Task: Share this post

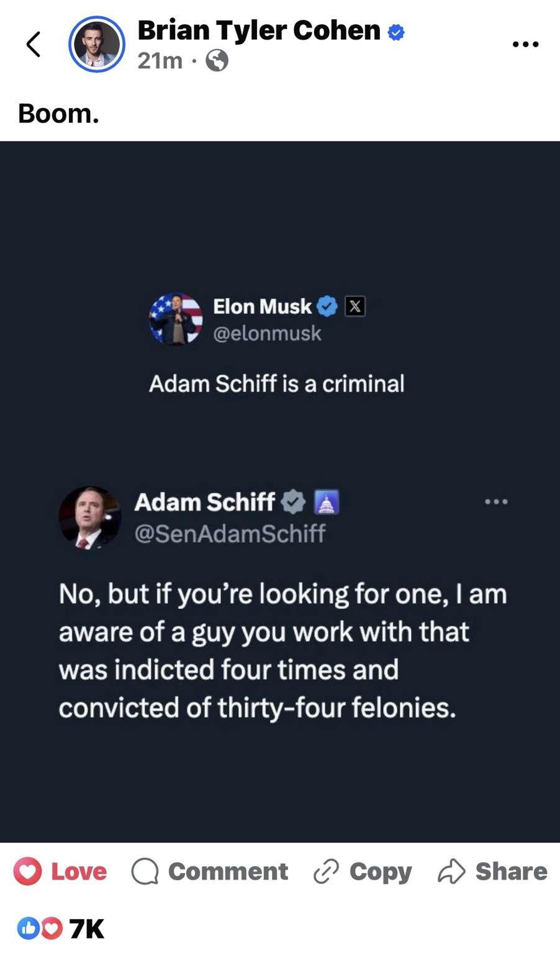Action: 492,871
